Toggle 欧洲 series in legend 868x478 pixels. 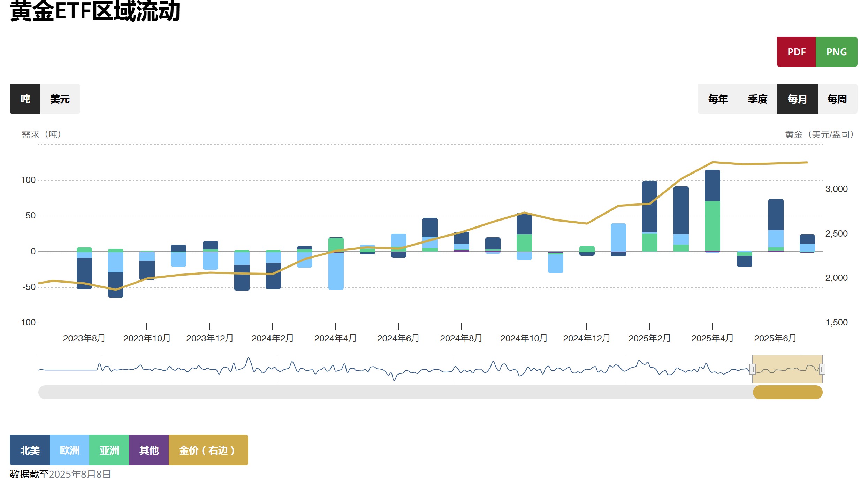tap(69, 450)
